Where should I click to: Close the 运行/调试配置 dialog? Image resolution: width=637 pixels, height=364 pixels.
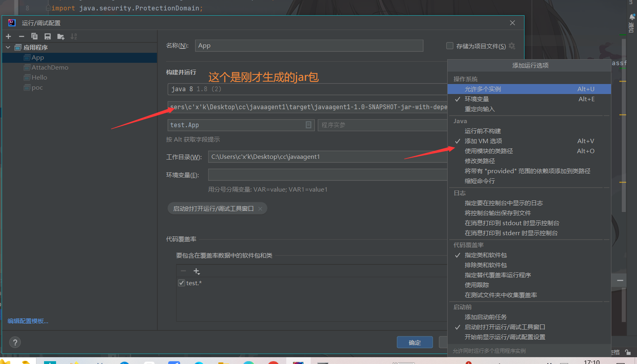(512, 23)
